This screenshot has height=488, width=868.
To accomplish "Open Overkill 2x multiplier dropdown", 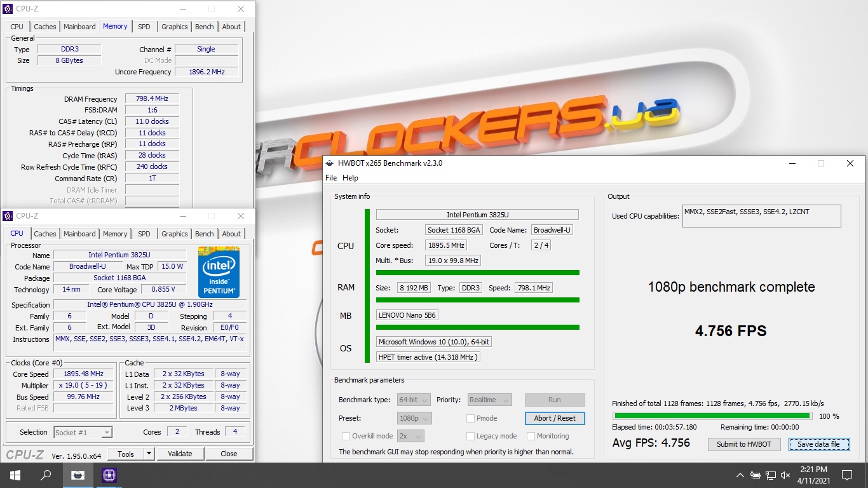I will (x=410, y=436).
